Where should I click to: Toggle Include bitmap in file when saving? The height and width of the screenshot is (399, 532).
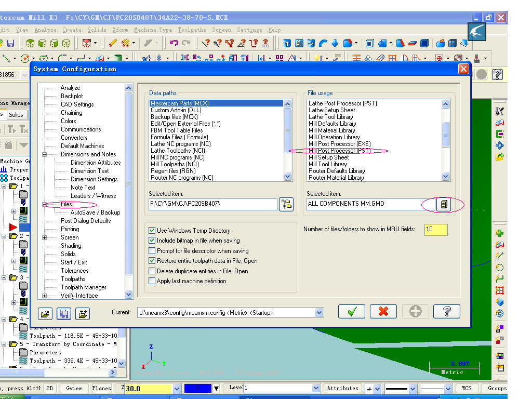(x=152, y=241)
